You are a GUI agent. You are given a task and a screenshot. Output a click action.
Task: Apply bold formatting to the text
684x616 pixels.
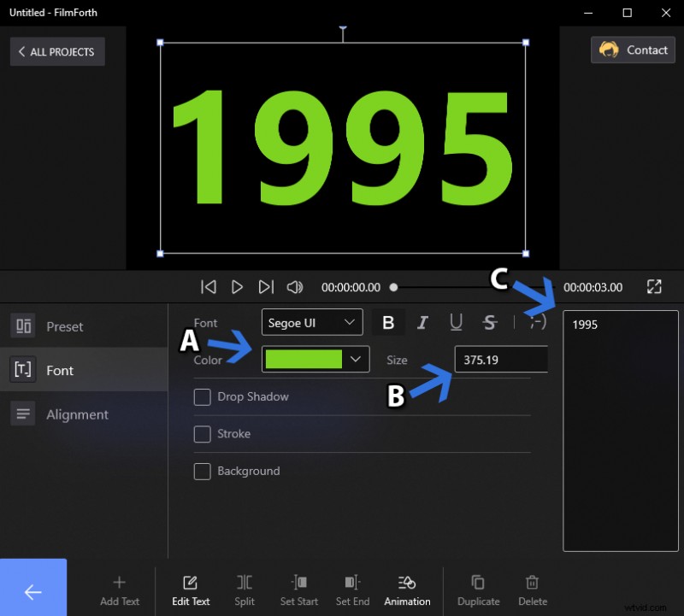389,322
